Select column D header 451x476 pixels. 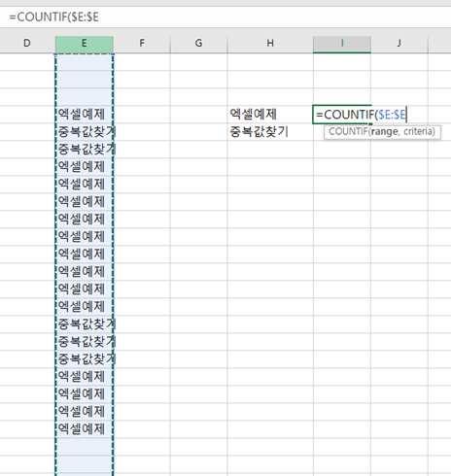pos(27,44)
